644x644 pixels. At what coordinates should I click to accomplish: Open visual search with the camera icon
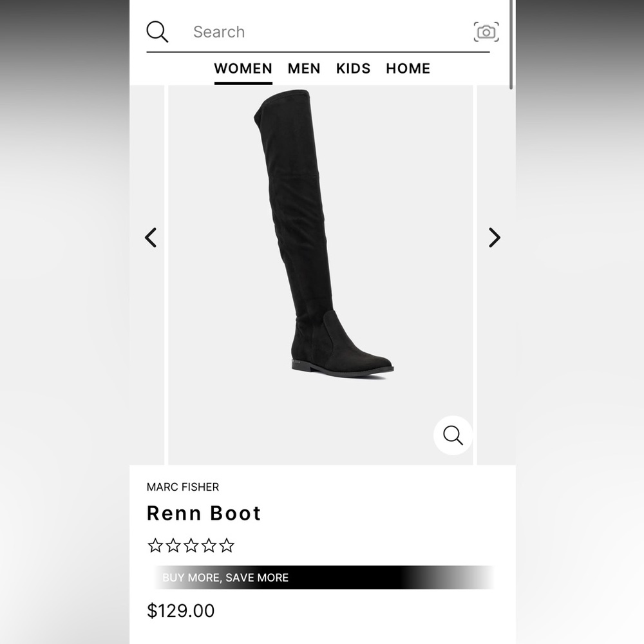click(x=486, y=32)
